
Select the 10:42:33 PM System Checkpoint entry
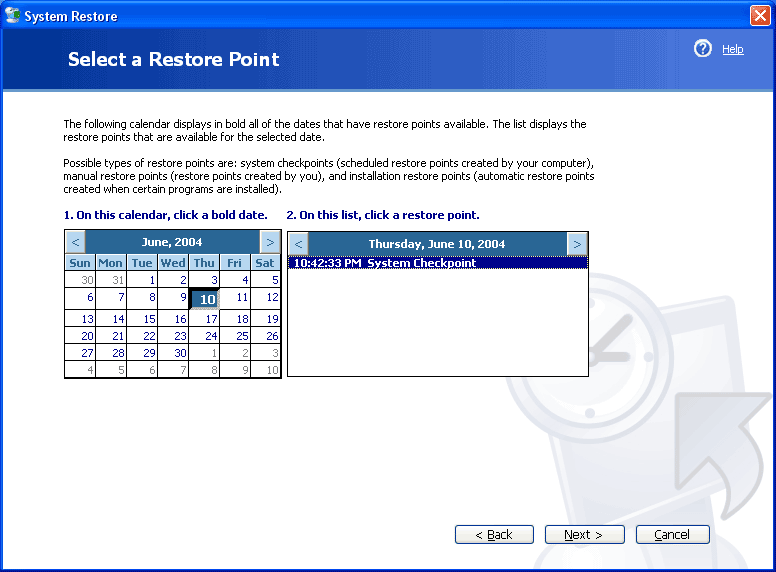[438, 263]
